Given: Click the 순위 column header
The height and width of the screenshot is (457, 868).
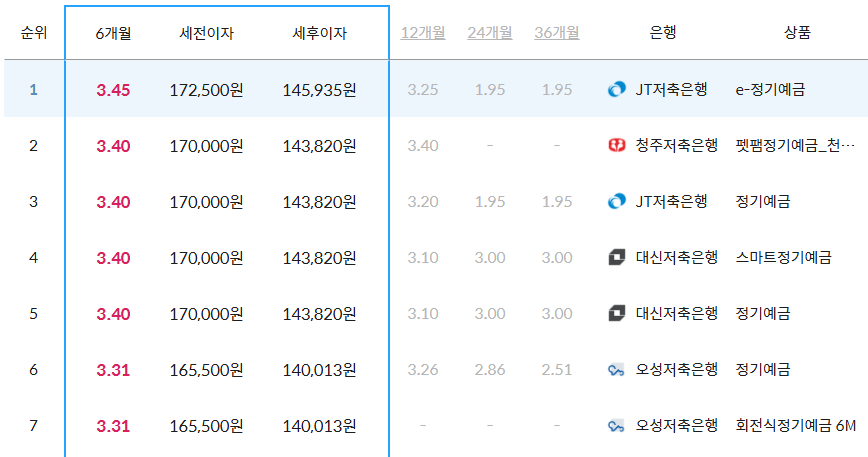Looking at the screenshot, I should [x=34, y=33].
